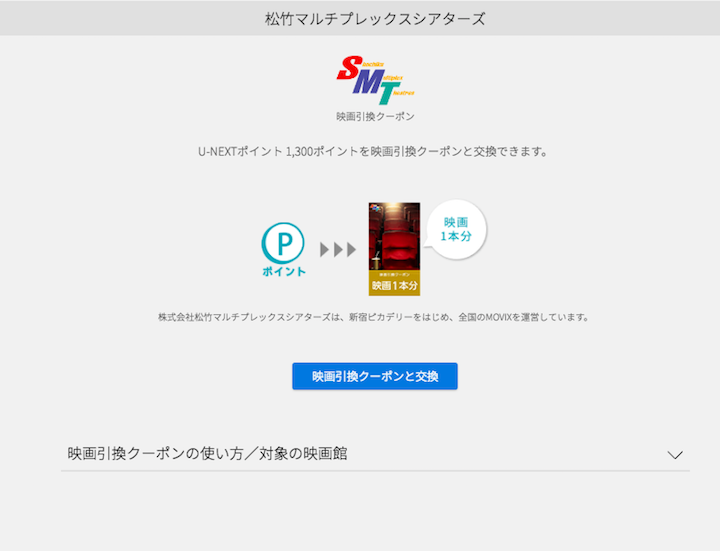Viewport: 720px width, 551px height.
Task: Expand section using the down chevron
Action: coord(675,454)
